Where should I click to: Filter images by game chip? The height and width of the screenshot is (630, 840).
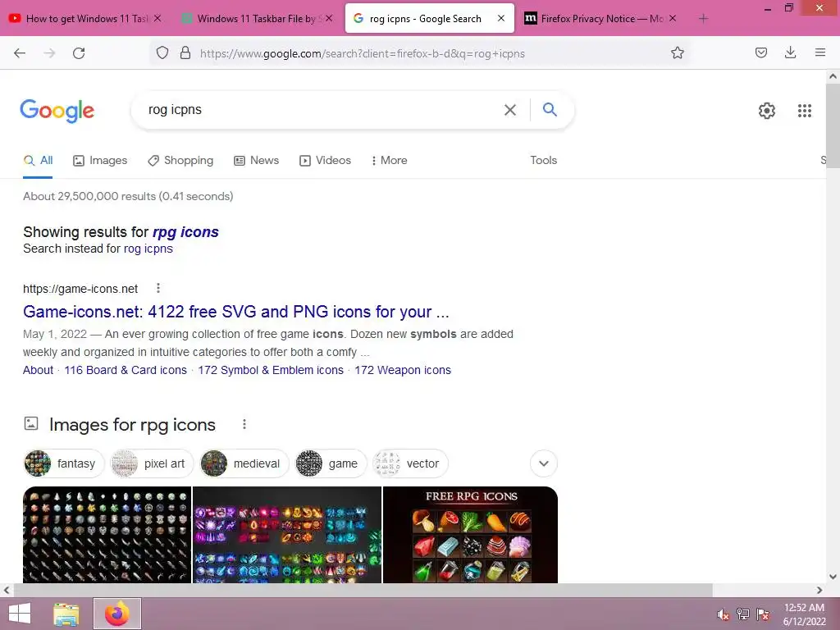(331, 463)
